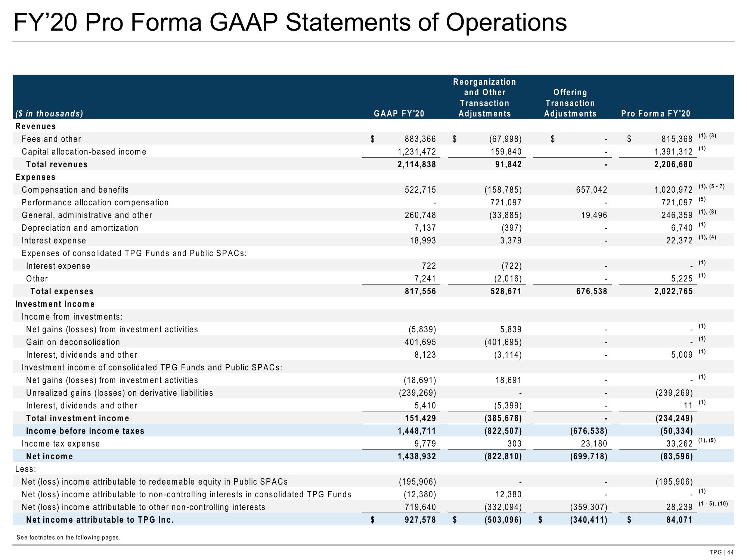Select the interest expense value 18,993
747x560 pixels.
click(x=424, y=240)
